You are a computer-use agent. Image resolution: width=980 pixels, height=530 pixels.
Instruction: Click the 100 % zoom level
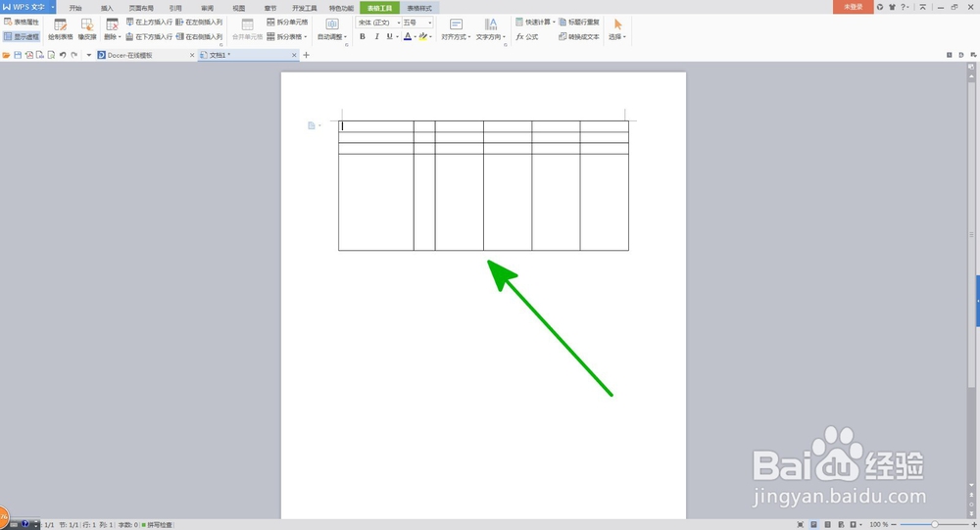click(x=879, y=524)
